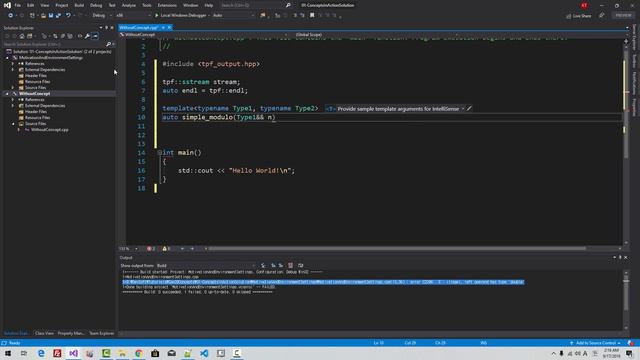Pin the Solution Explorer panel
Image resolution: width=640 pixels, height=360 pixels.
click(107, 28)
